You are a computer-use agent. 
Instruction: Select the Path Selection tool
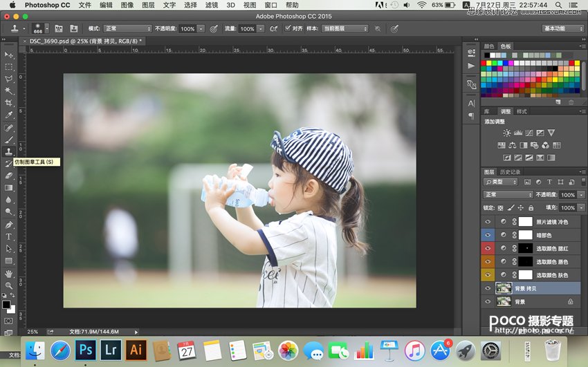pyautogui.click(x=8, y=249)
